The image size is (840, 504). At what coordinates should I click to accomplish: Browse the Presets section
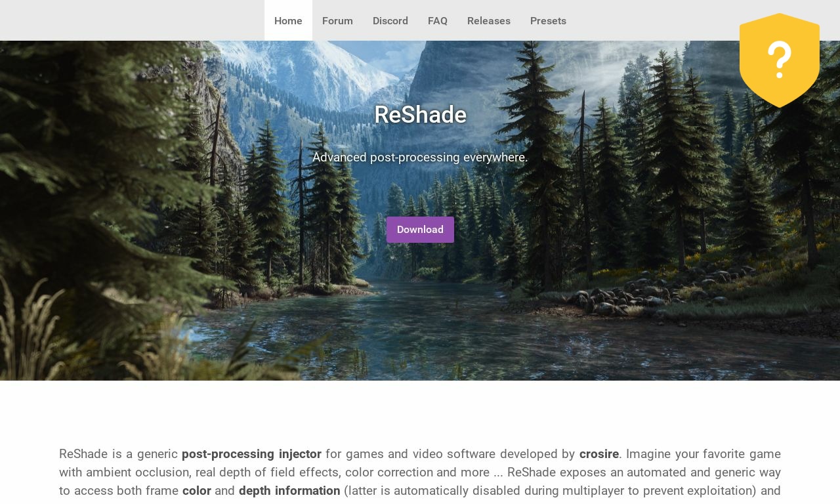(x=548, y=20)
